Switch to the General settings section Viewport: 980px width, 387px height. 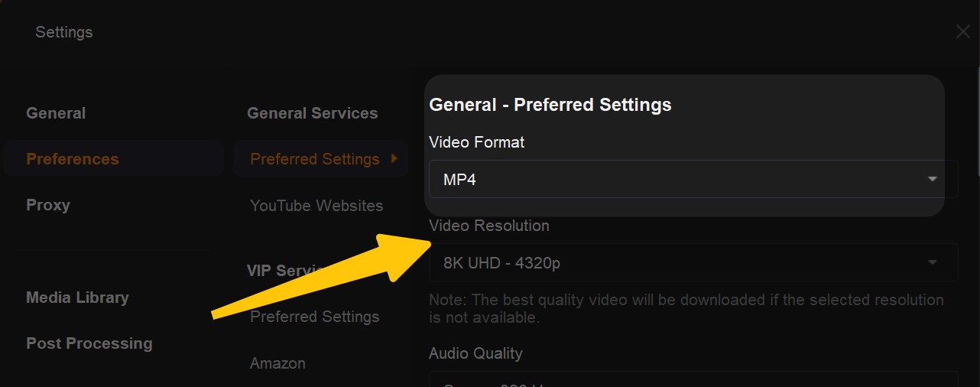[x=56, y=113]
